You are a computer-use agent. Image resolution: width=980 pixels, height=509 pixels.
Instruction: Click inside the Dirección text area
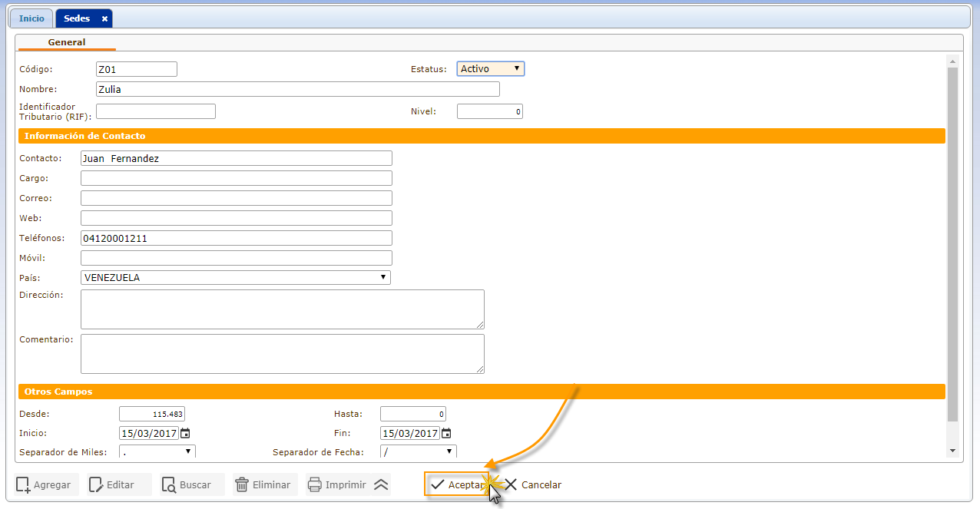[x=283, y=309]
